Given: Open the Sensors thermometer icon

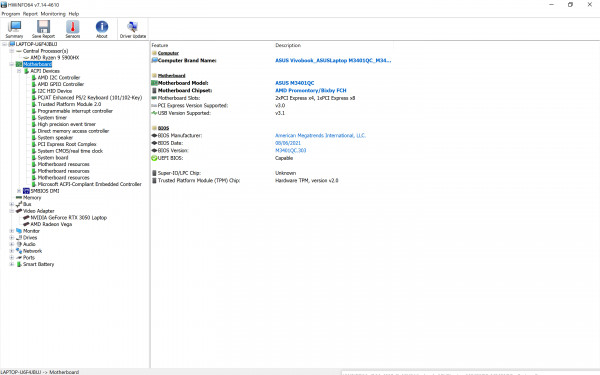Looking at the screenshot, I should click(x=73, y=29).
